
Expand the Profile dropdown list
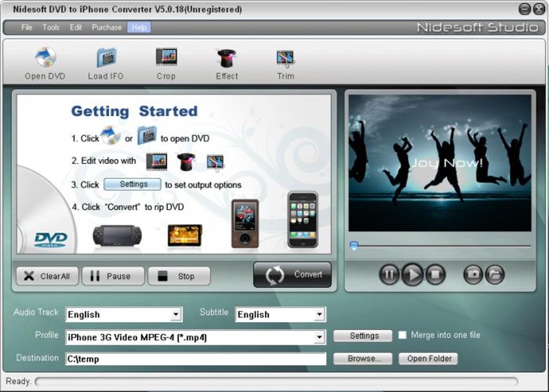tap(319, 337)
